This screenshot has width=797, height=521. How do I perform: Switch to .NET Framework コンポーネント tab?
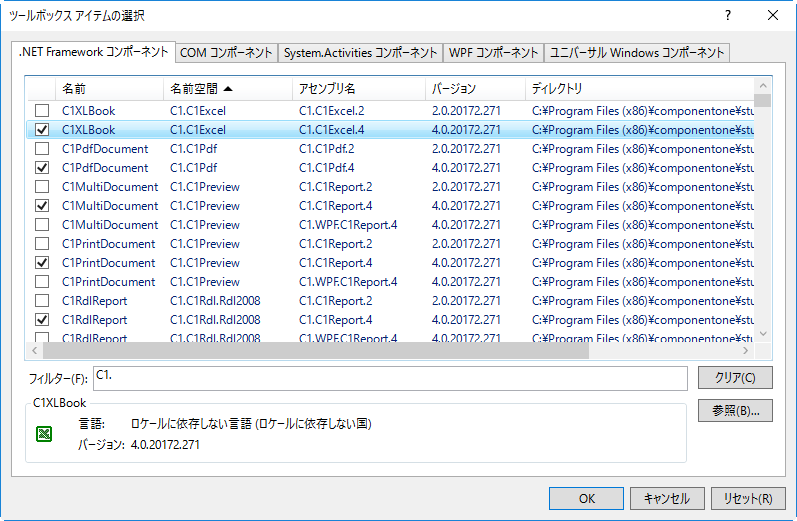point(94,52)
